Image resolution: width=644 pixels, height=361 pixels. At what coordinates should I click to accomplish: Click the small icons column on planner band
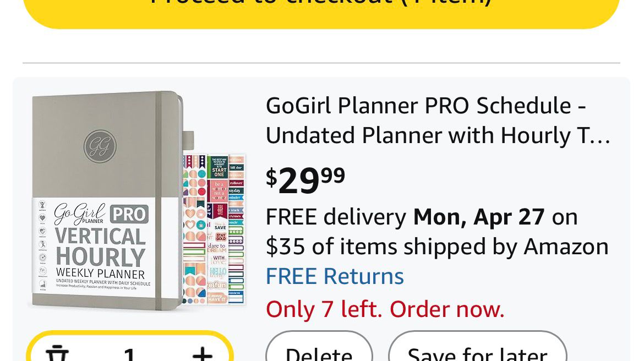[x=43, y=245]
